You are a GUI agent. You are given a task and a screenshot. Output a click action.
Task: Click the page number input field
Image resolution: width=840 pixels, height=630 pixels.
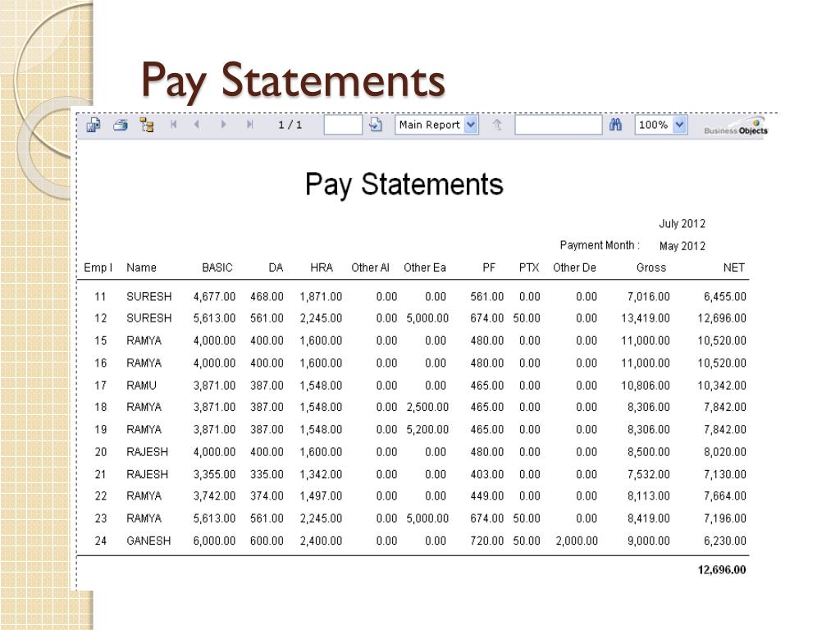coord(343,125)
